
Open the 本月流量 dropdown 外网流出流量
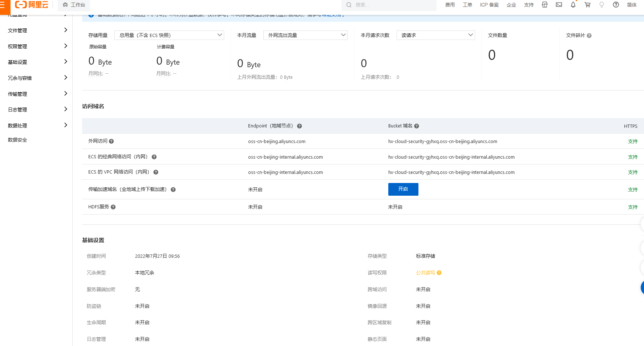pyautogui.click(x=305, y=35)
